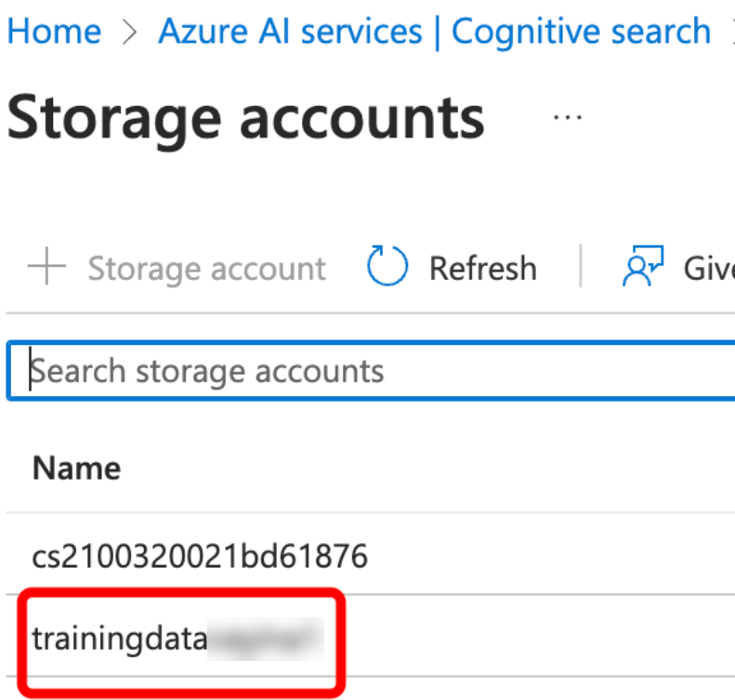This screenshot has width=735, height=700.
Task: Click the text cursor in the search box
Action: pyautogui.click(x=31, y=372)
